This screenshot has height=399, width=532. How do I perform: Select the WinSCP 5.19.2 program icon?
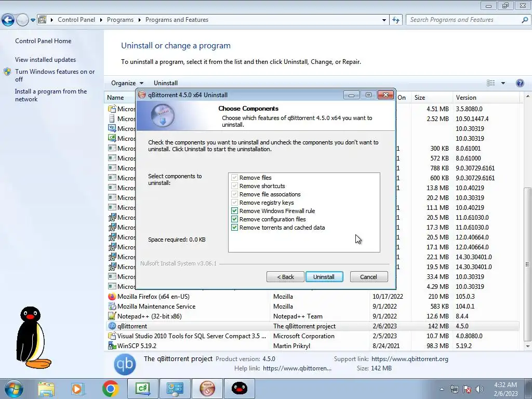point(112,345)
